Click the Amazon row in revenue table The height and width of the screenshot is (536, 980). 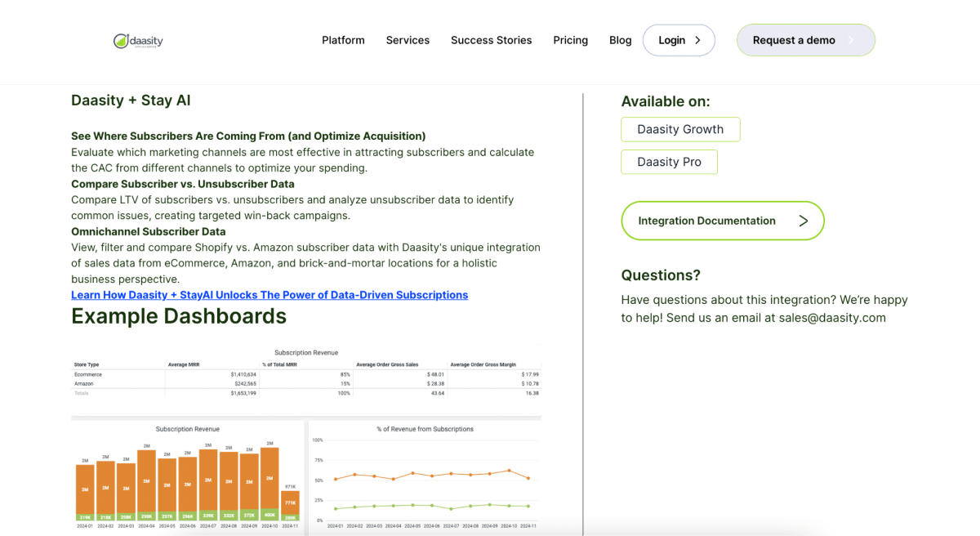click(x=306, y=383)
